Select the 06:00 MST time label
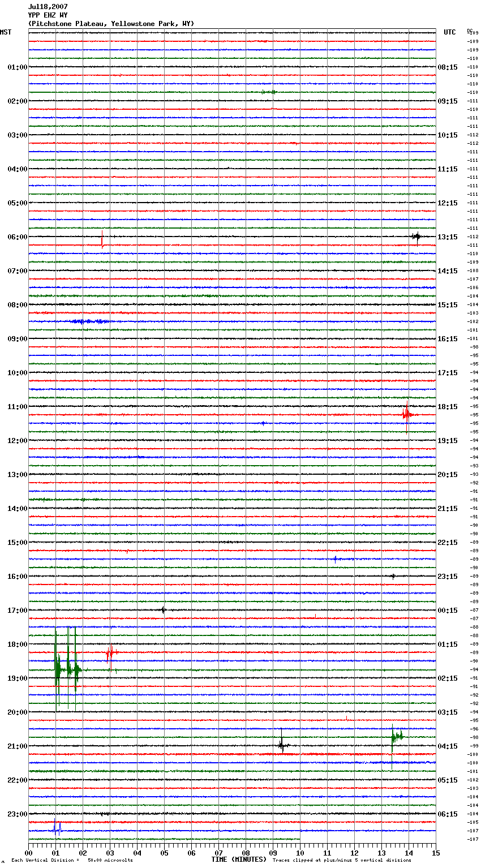Viewport: 481px width, 868px height. click(18, 237)
